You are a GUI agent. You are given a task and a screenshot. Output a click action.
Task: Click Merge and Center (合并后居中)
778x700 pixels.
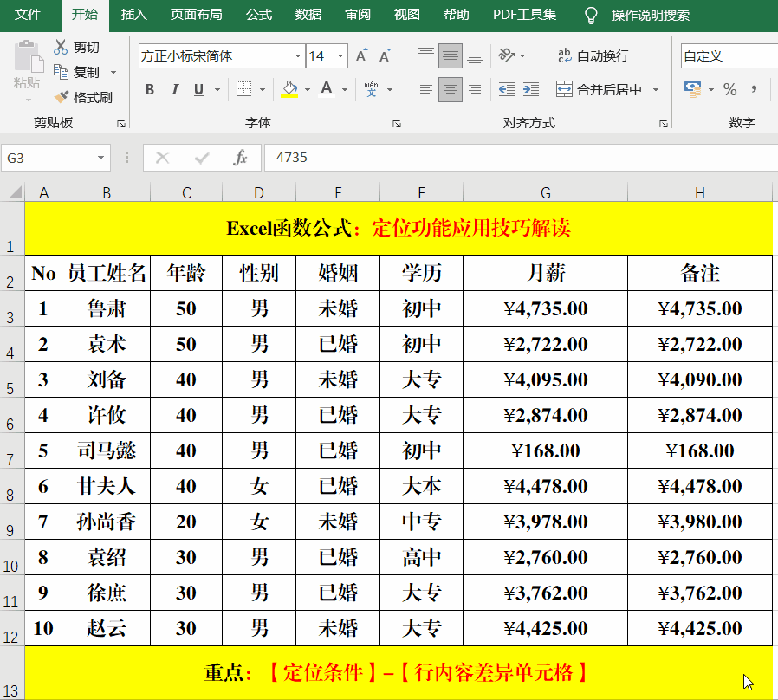[599, 89]
